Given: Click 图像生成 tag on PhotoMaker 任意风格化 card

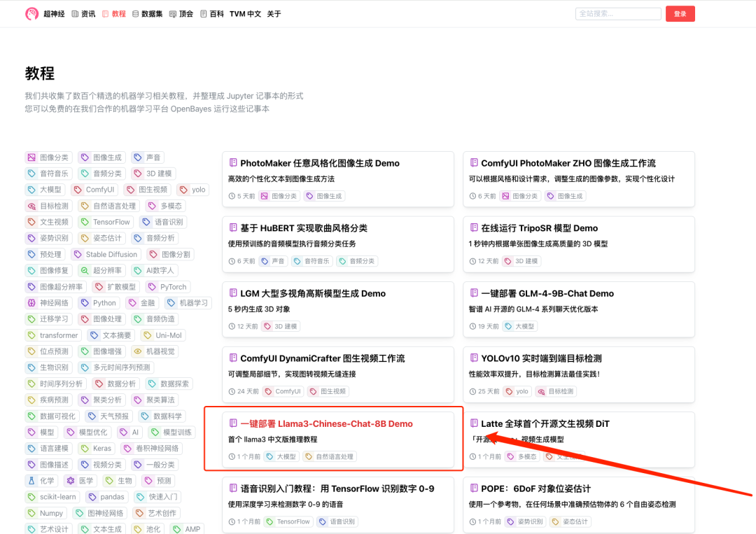Looking at the screenshot, I should [325, 196].
